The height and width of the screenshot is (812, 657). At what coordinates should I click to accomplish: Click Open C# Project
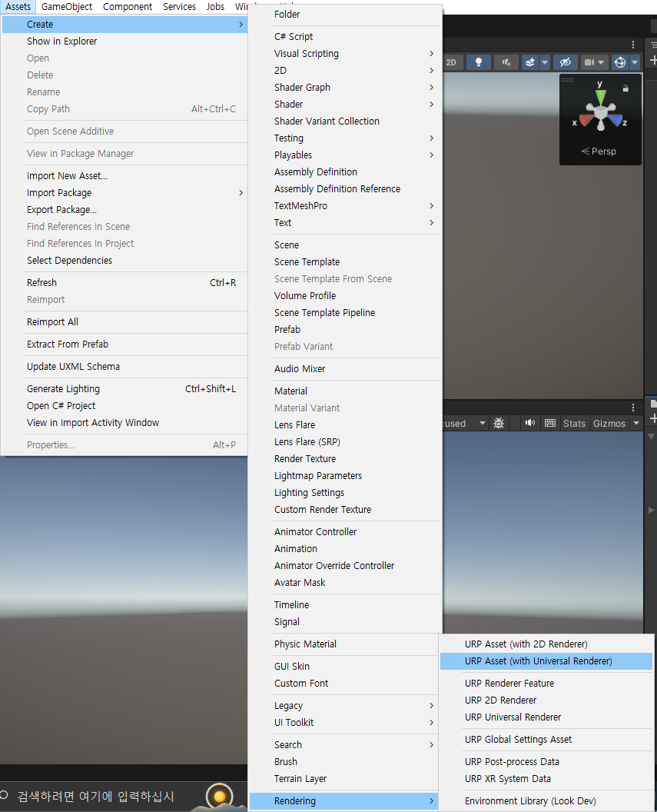124,405
